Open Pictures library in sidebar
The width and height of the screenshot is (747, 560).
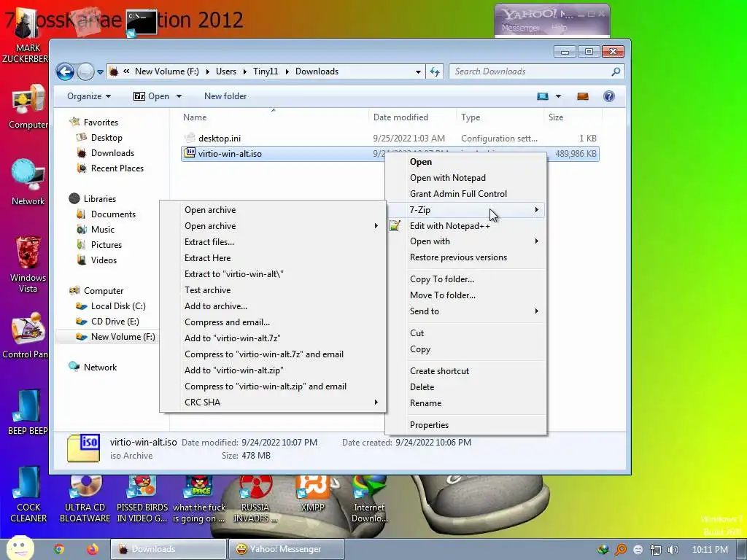107,245
